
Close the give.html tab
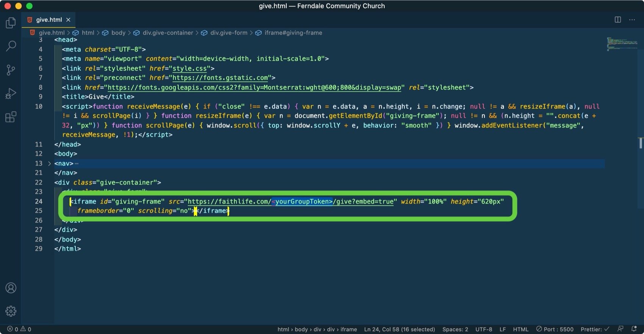(68, 20)
